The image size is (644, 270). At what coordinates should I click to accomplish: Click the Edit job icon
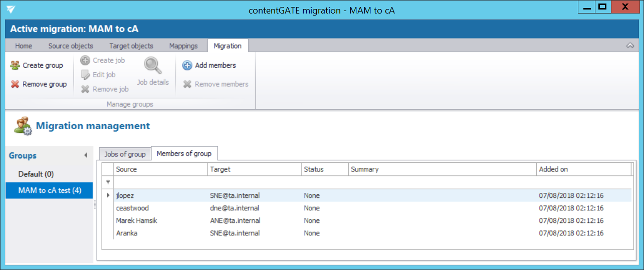tap(85, 75)
